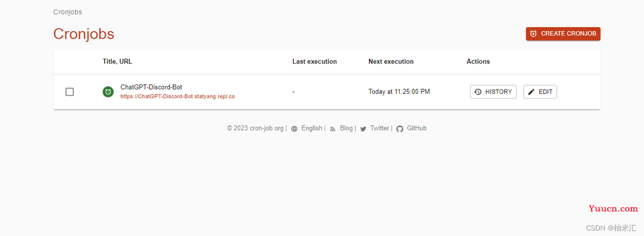This screenshot has height=236, width=644.
Task: Click the "Next execution" column header
Action: click(x=391, y=61)
